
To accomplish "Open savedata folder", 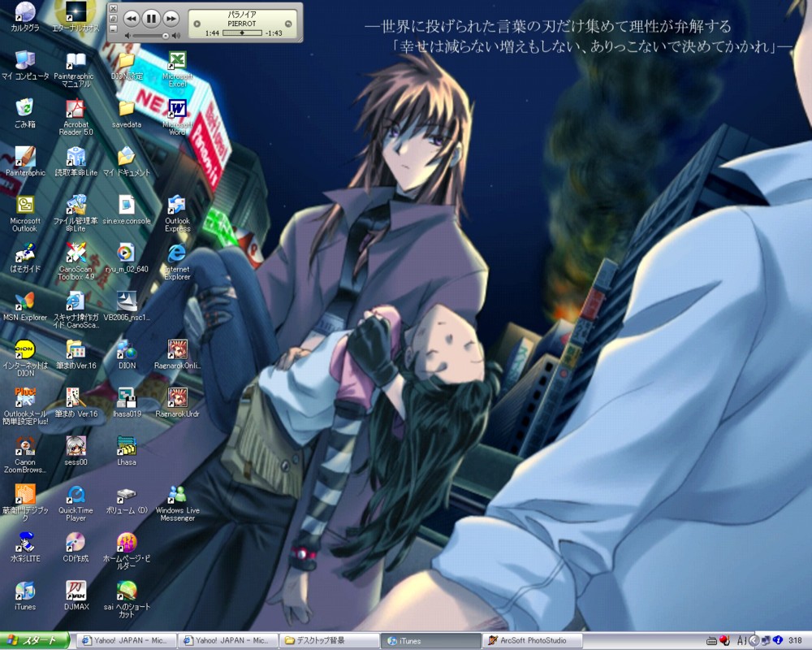I will click(x=127, y=114).
